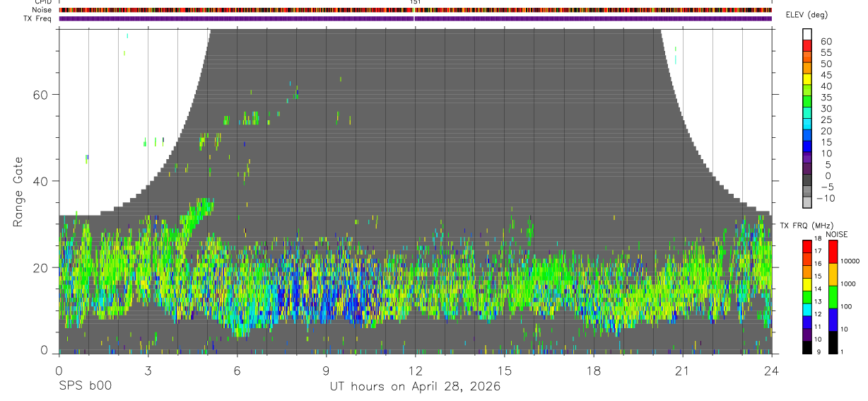
Task: Click the x-axis tick label "24"
Action: (x=771, y=371)
